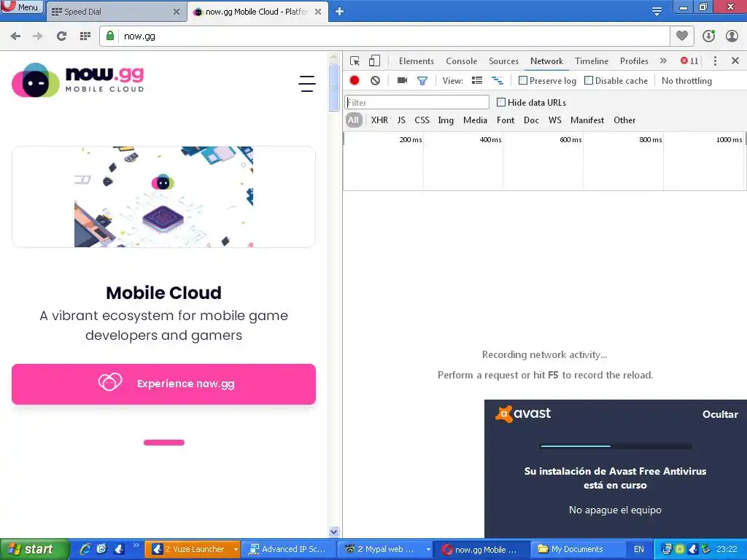Viewport: 747px width, 560px height.
Task: Select the inspect element picker tool
Action: coord(355,61)
